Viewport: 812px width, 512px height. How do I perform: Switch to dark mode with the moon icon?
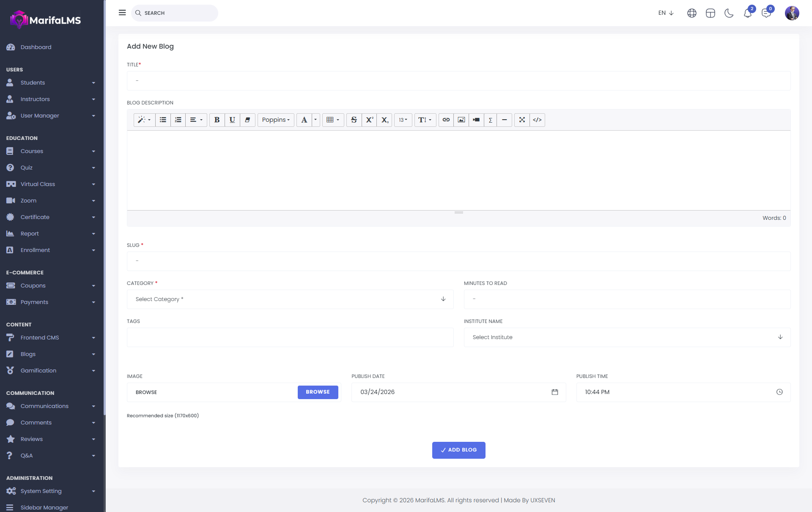(729, 13)
